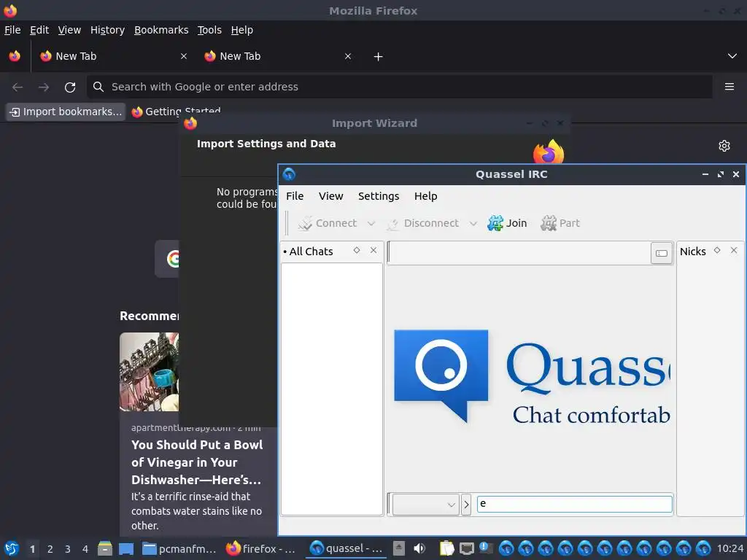Click the Connect button in Quassel toolbar
Screen dimensions: 747x560
(x=328, y=223)
